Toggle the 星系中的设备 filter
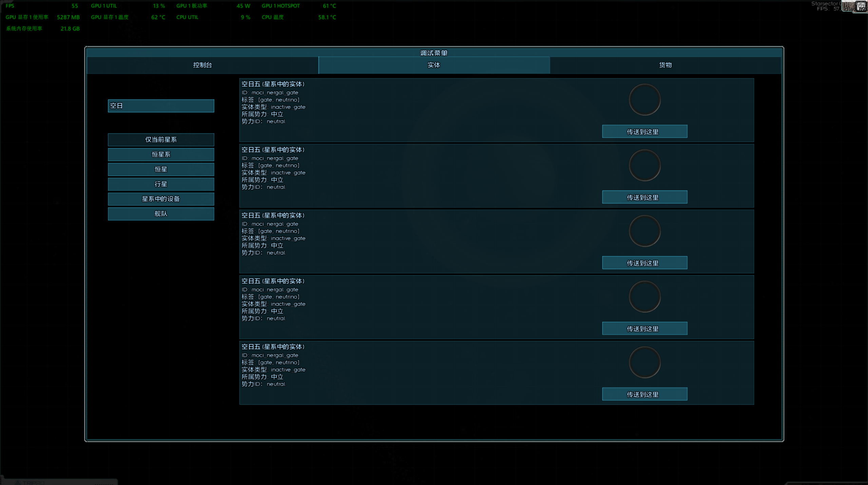 [161, 199]
